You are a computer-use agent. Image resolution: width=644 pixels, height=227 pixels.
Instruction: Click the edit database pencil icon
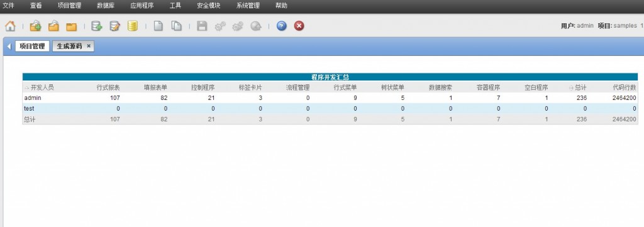pyautogui.click(x=114, y=26)
